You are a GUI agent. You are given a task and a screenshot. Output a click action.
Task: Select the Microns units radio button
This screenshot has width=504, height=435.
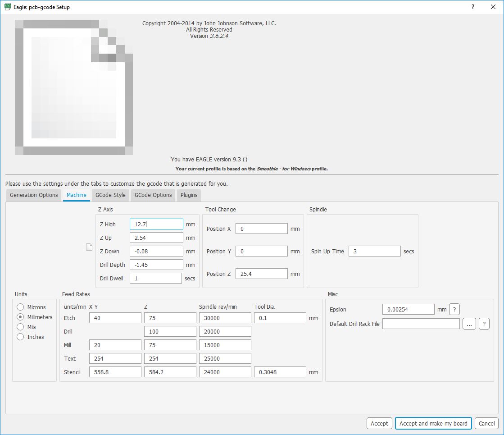click(20, 307)
